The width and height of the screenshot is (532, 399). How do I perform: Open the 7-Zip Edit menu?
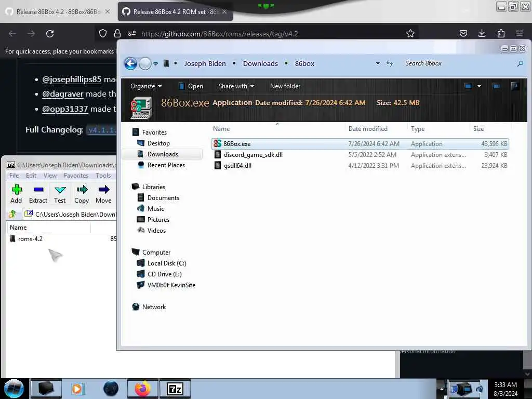(x=31, y=176)
